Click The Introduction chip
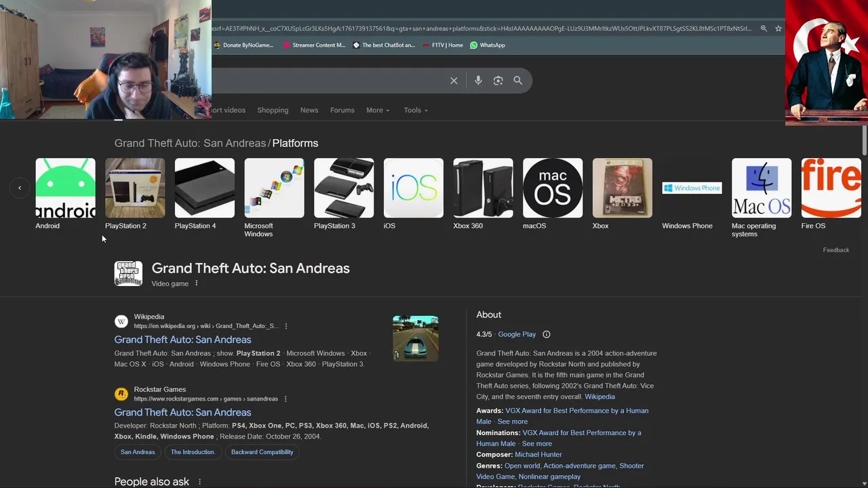 pyautogui.click(x=193, y=452)
